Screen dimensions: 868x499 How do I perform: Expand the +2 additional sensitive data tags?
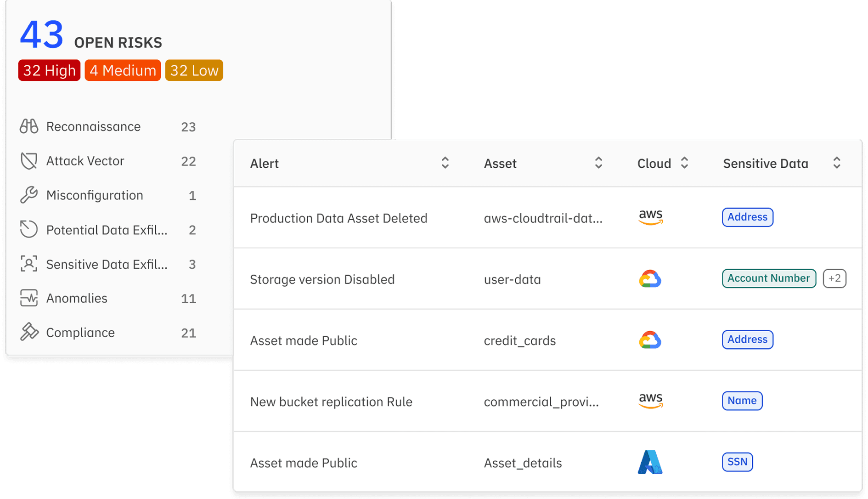(834, 278)
